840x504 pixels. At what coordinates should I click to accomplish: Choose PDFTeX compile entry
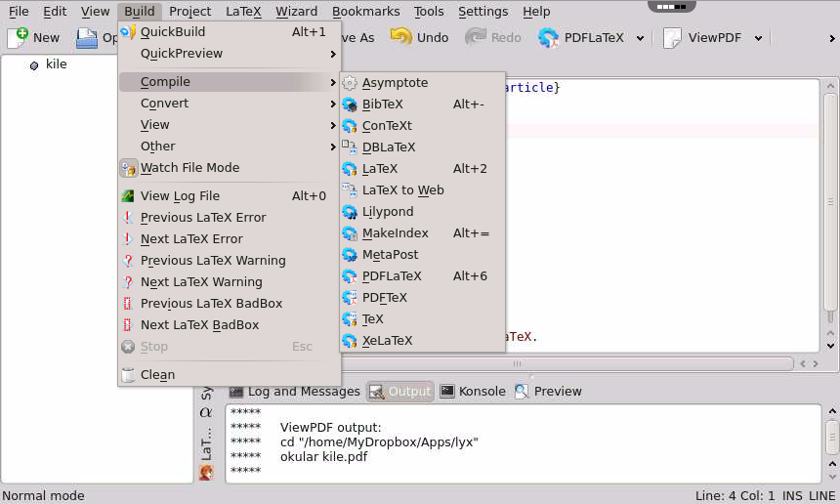pyautogui.click(x=422, y=297)
